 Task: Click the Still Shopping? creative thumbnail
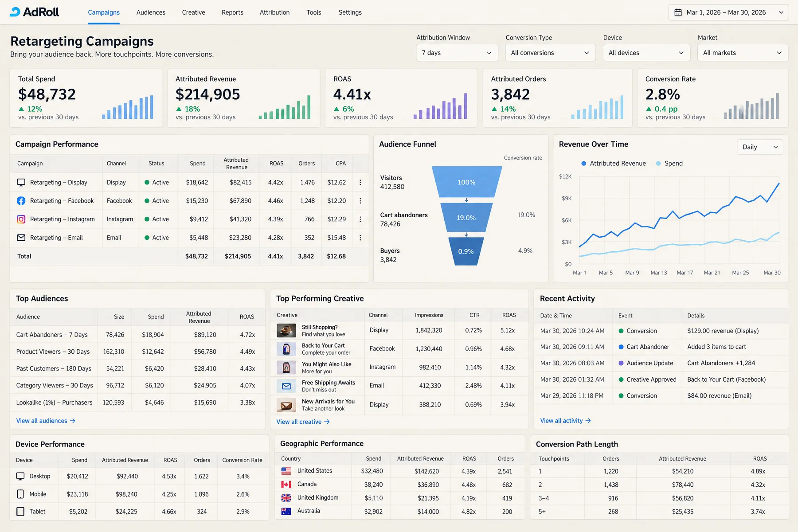tap(286, 330)
